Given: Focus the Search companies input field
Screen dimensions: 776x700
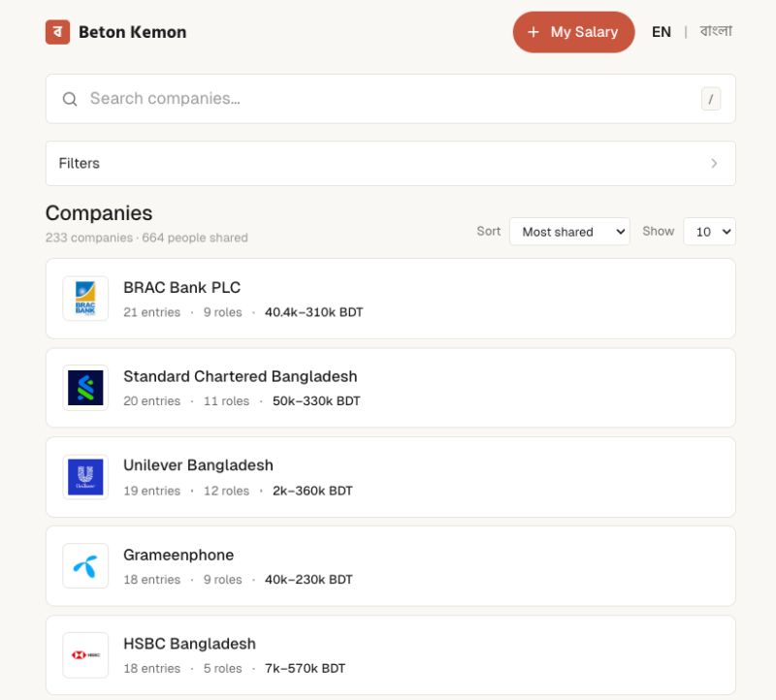Looking at the screenshot, I should pyautogui.click(x=391, y=99).
